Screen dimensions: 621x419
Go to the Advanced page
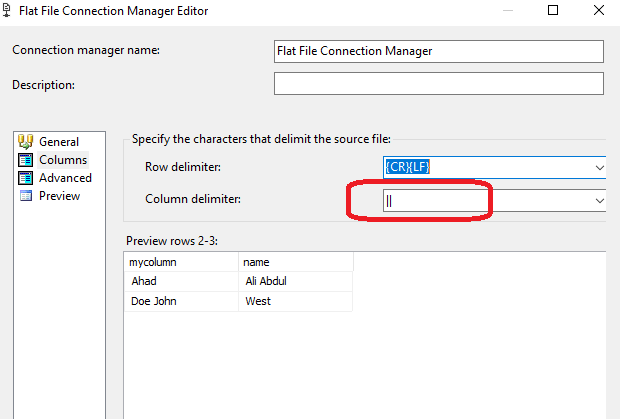click(x=65, y=178)
